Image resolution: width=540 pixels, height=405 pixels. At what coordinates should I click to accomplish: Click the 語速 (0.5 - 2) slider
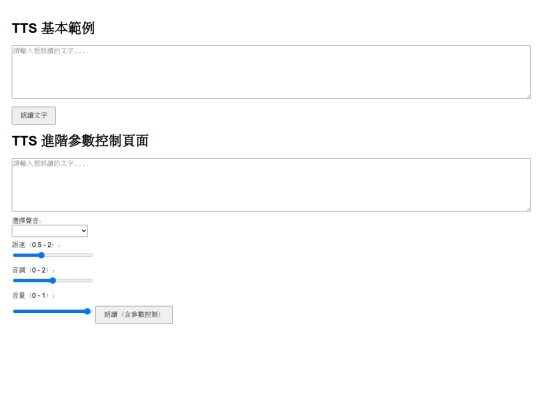point(53,255)
